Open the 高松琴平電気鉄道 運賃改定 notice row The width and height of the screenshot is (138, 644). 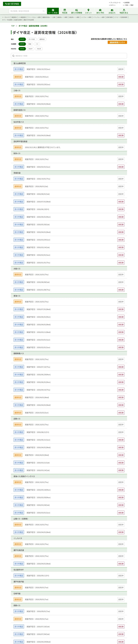click(x=69, y=147)
